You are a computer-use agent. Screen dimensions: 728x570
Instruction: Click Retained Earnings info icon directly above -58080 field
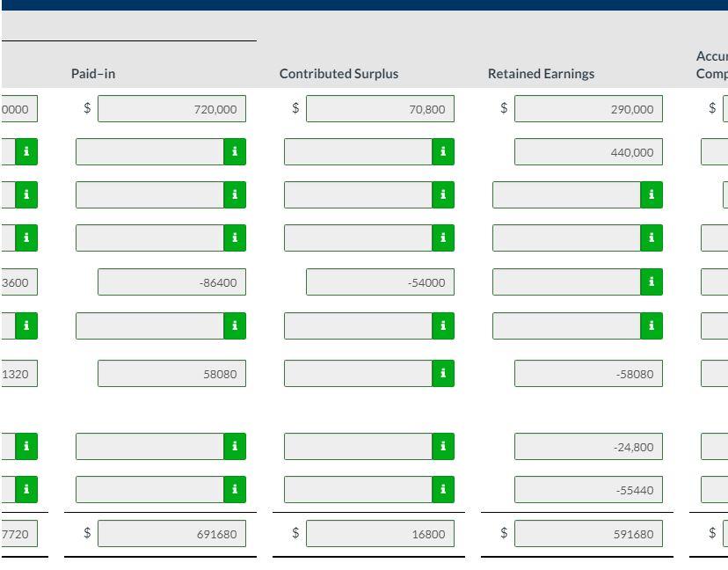coord(652,325)
